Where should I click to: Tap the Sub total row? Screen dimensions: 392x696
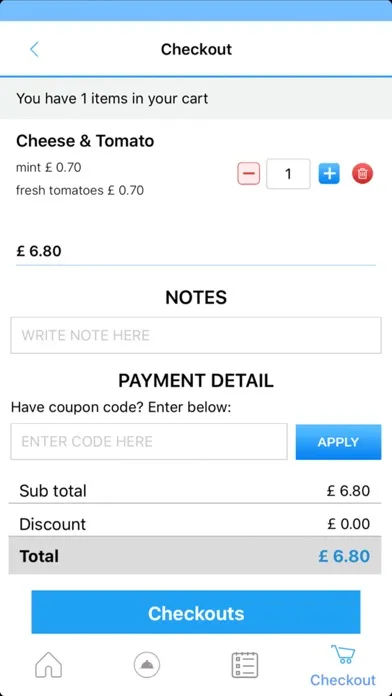point(195,491)
